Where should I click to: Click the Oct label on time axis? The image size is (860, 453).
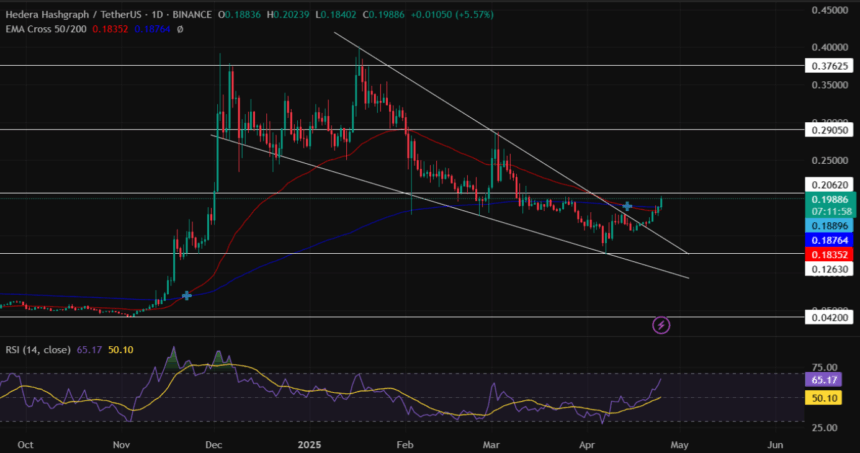25,445
